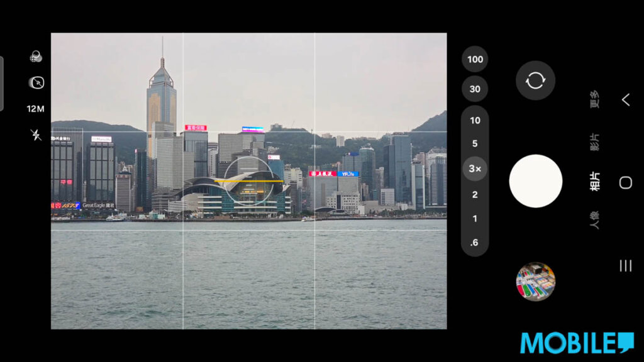The image size is (644, 362).
Task: Open the last photo gallery thumbnail
Action: 535,282
